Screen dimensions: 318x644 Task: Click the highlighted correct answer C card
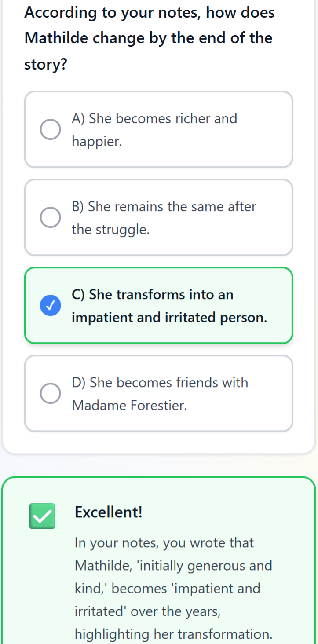pos(159,305)
